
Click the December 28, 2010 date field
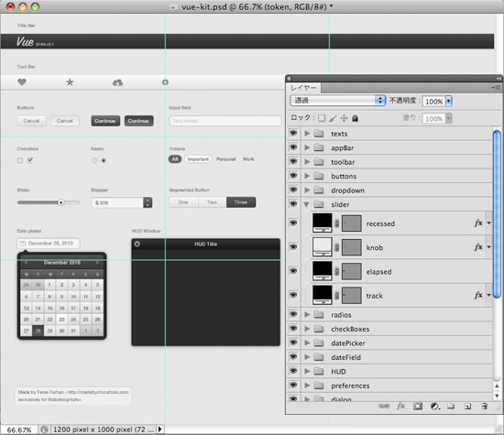49,244
